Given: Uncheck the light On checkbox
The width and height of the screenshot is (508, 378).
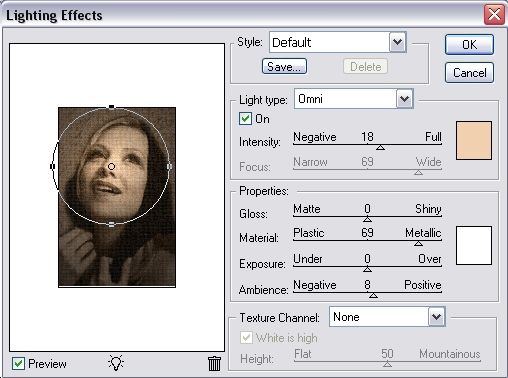Looking at the screenshot, I should tap(245, 119).
